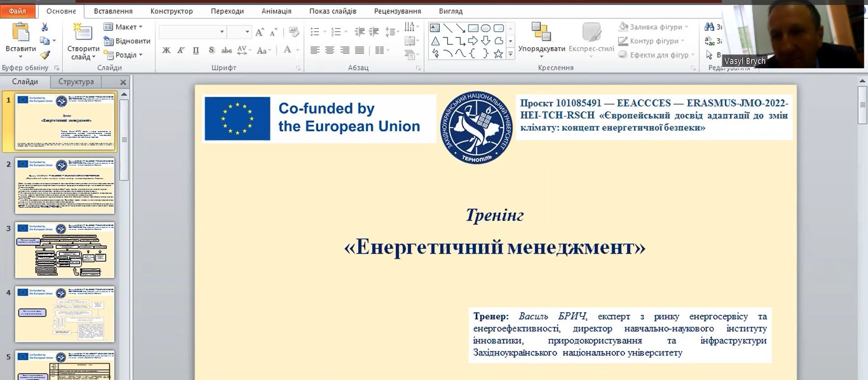Select the rectangle shape

click(x=473, y=28)
